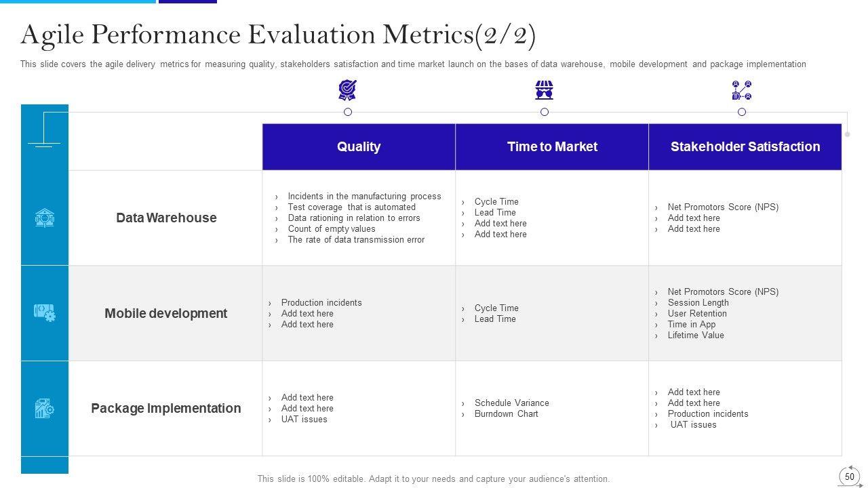868x488 pixels.
Task: Select the Package Implementation row label
Action: pos(166,408)
